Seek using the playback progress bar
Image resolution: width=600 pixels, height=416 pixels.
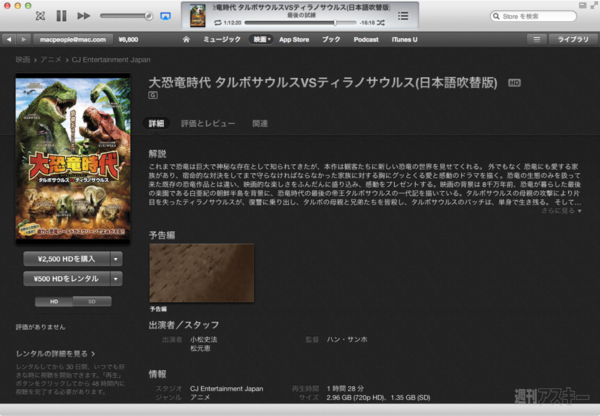[x=300, y=23]
